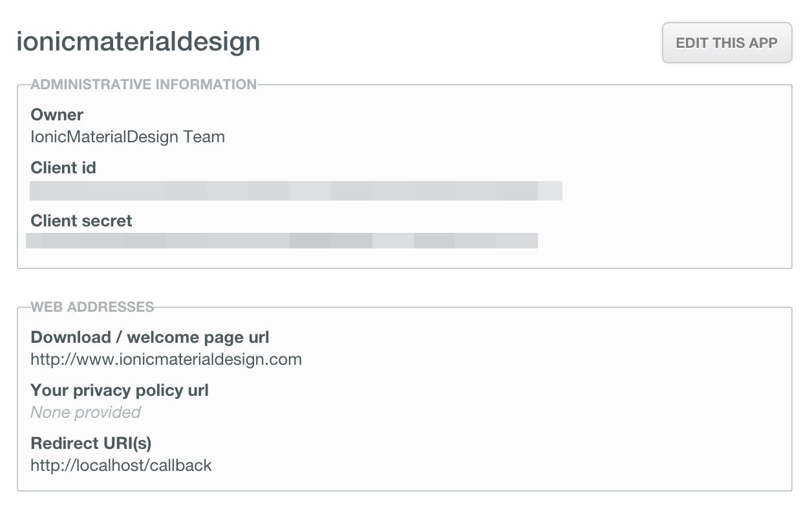Click the word APP on the edit button

pyautogui.click(x=763, y=43)
